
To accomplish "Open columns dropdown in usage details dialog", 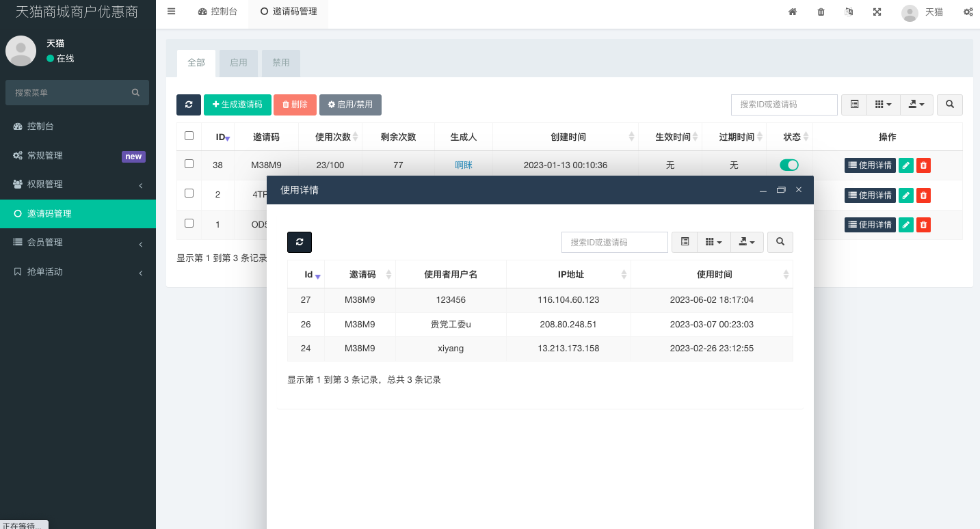I will point(713,242).
